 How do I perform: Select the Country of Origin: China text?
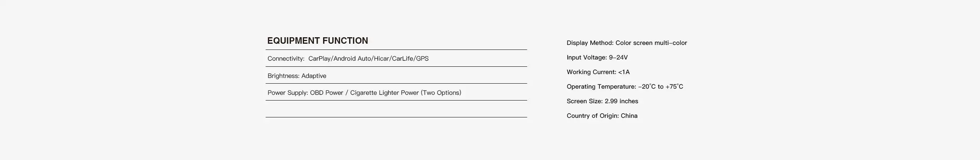[x=602, y=116]
